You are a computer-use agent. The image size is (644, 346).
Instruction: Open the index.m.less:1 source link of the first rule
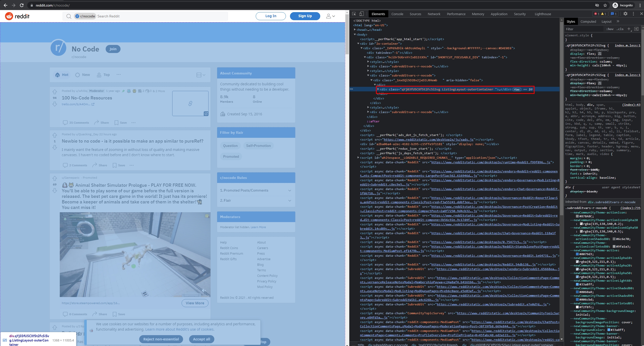coord(627,45)
